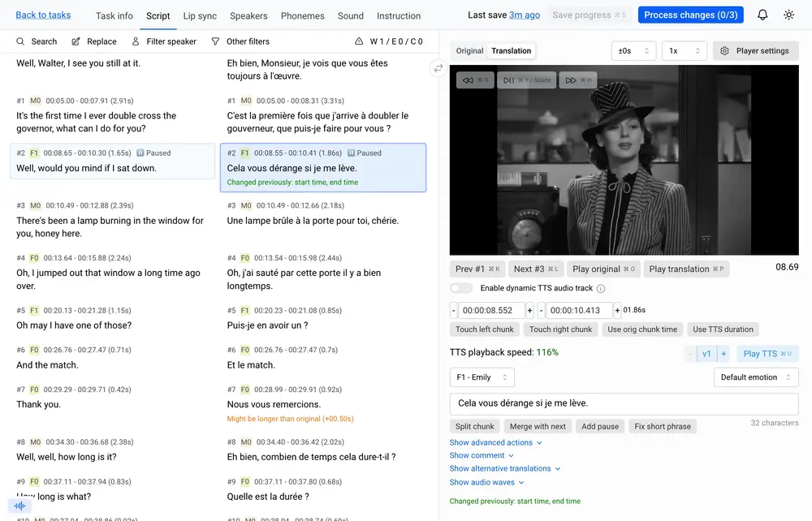Viewport: 812px width, 521px height.
Task: Click the rewind control on the video player
Action: coord(474,80)
